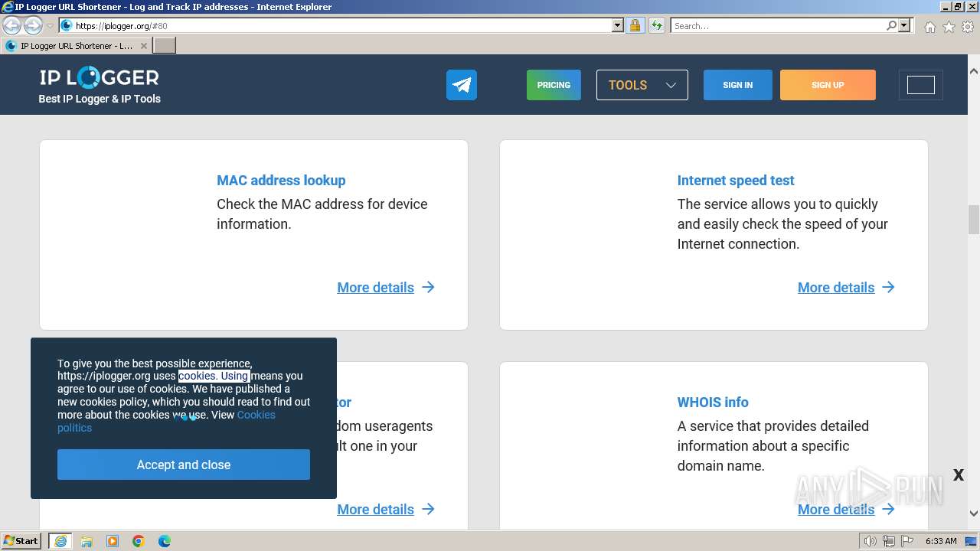This screenshot has height=551, width=980.
Task: Click the IP Logger logo
Action: [x=100, y=77]
